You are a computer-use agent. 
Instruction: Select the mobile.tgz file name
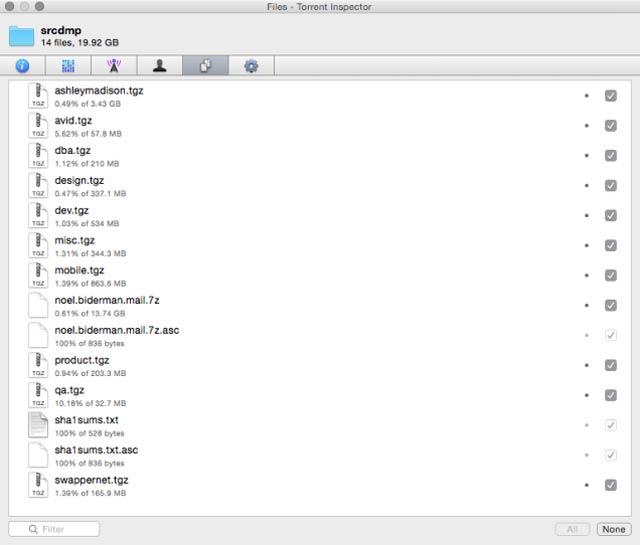79,270
